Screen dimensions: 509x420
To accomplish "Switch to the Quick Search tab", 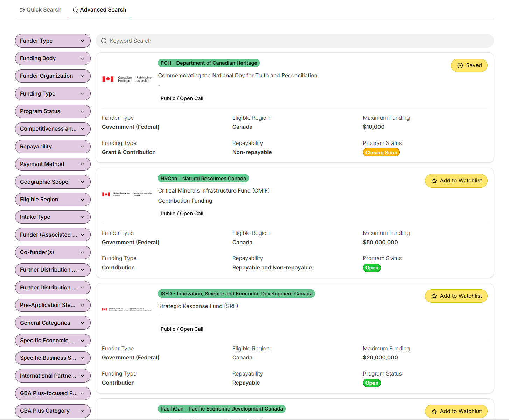I will pos(40,10).
